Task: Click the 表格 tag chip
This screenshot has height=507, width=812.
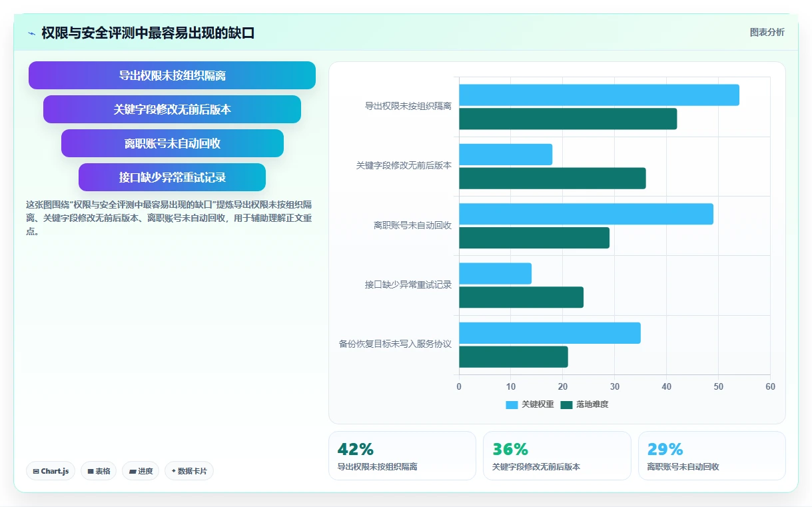Action: [x=99, y=471]
